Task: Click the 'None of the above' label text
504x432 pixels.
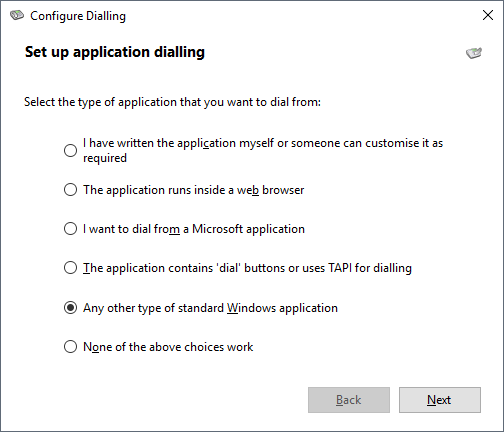Action: [168, 347]
